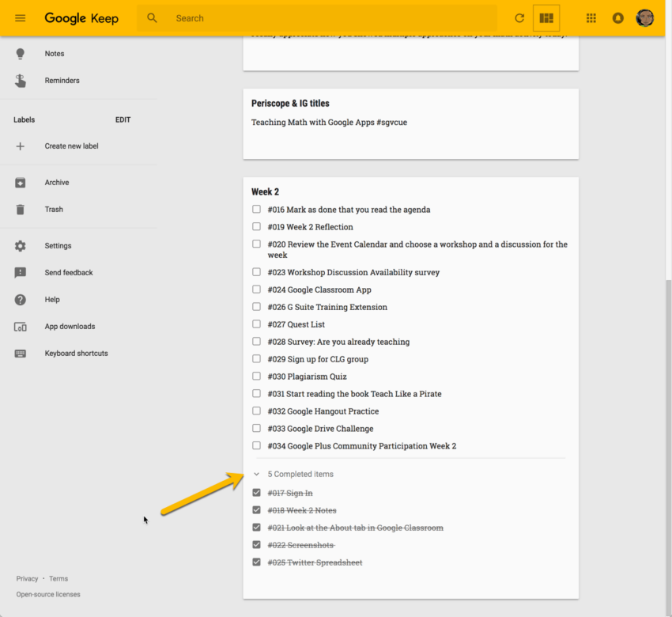Screen dimensions: 672x617
Task: Click the search magnifier icon
Action: [152, 18]
